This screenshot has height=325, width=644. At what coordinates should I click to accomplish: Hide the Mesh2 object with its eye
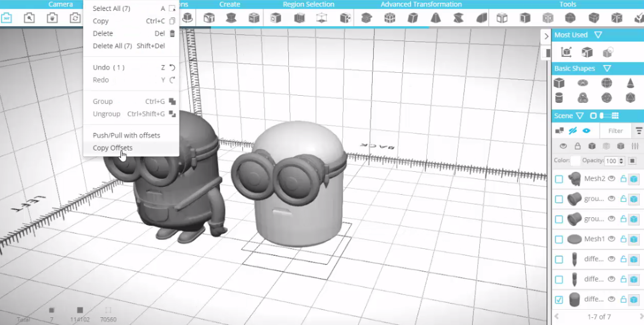612,179
